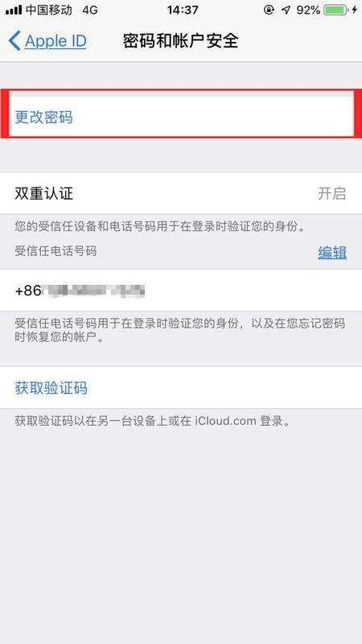This screenshot has width=362, height=644.
Task: Tap the 14:37 clock in status bar
Action: tap(183, 10)
